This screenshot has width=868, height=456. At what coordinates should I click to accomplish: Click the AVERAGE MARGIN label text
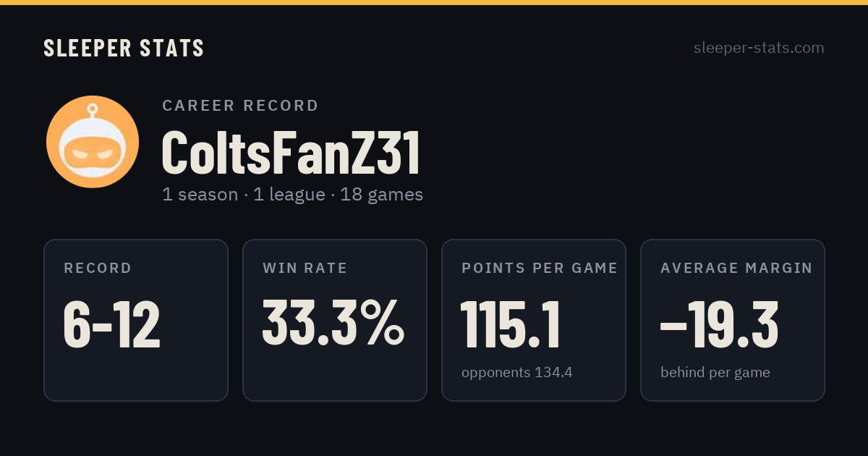(x=736, y=268)
